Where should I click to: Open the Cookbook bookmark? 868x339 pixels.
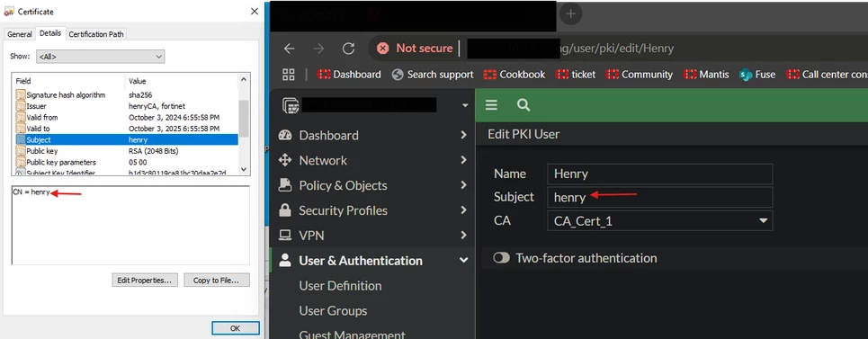tap(515, 75)
